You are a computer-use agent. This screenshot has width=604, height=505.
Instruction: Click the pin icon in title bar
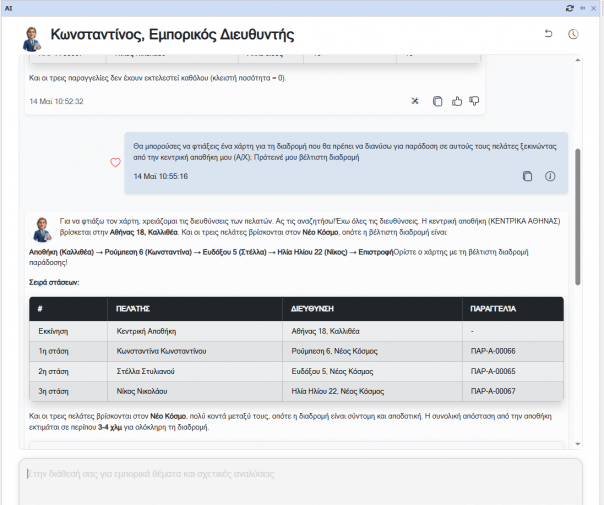[582, 8]
